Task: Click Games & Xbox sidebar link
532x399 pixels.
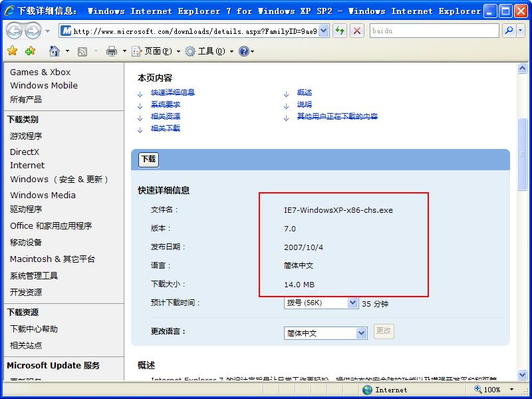Action: pos(41,72)
